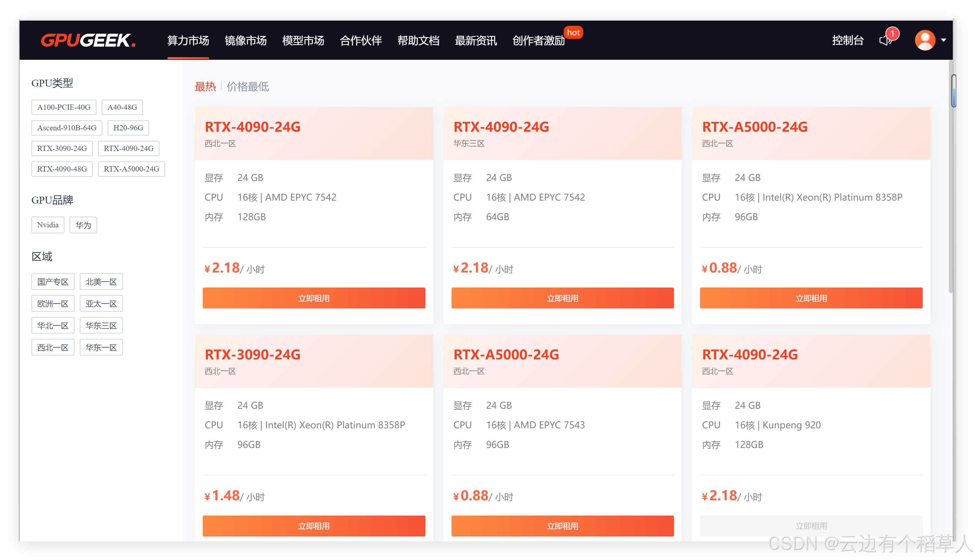Toggle the RTX-4090-48G filter tag
This screenshot has height=560, width=975.
point(62,169)
